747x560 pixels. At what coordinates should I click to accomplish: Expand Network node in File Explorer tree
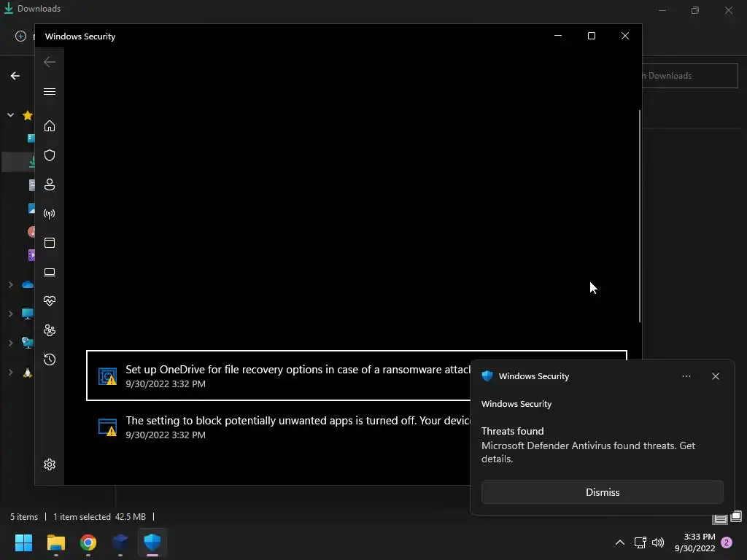[10, 343]
